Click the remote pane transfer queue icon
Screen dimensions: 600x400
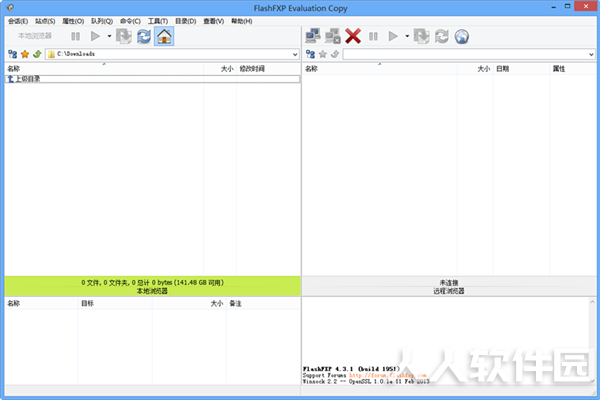click(x=422, y=36)
